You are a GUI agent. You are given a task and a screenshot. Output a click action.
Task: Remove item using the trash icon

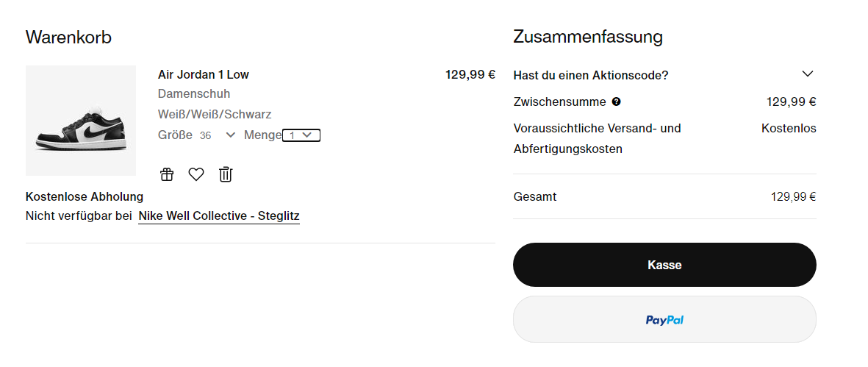(x=226, y=174)
